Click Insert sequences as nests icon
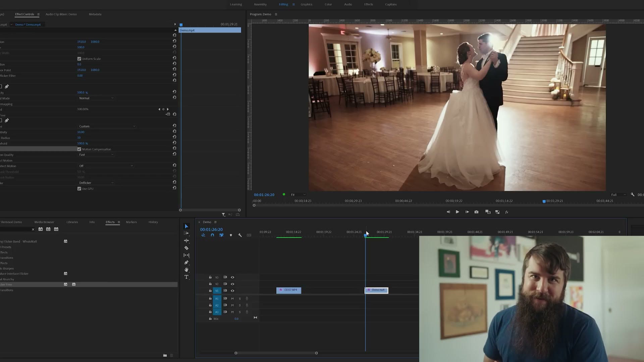The width and height of the screenshot is (644, 362). click(x=203, y=235)
